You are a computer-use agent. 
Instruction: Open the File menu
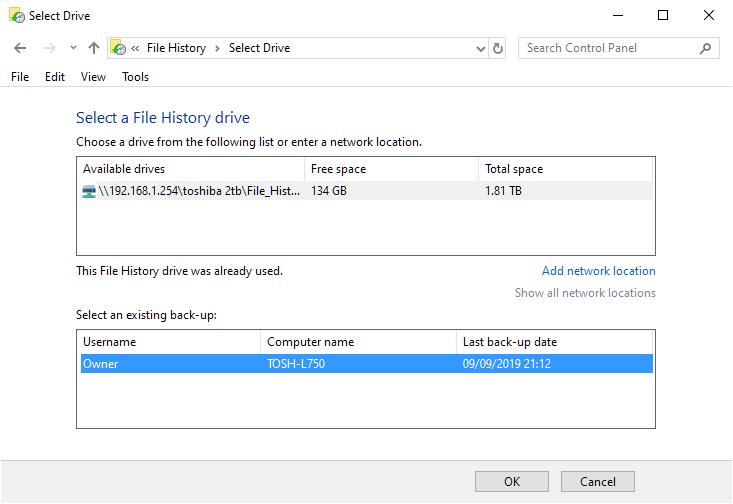(20, 77)
